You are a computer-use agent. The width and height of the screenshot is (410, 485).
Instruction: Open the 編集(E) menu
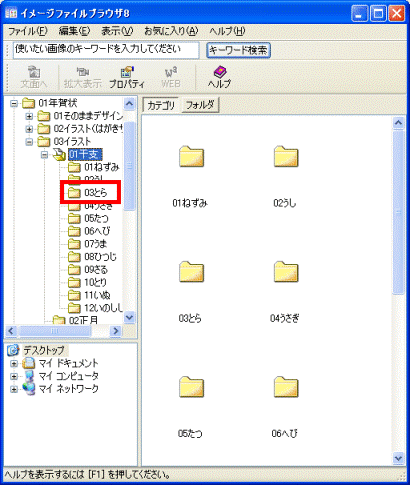pyautogui.click(x=75, y=31)
